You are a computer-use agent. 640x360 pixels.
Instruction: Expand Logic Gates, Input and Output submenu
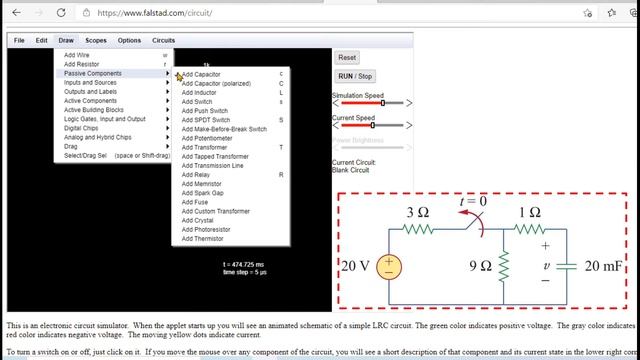tap(114, 119)
